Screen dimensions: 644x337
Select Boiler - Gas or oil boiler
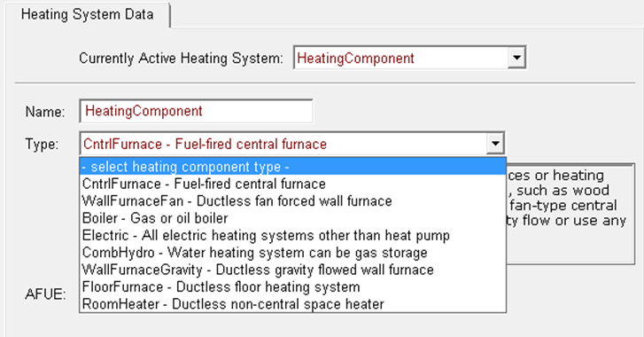click(x=292, y=218)
